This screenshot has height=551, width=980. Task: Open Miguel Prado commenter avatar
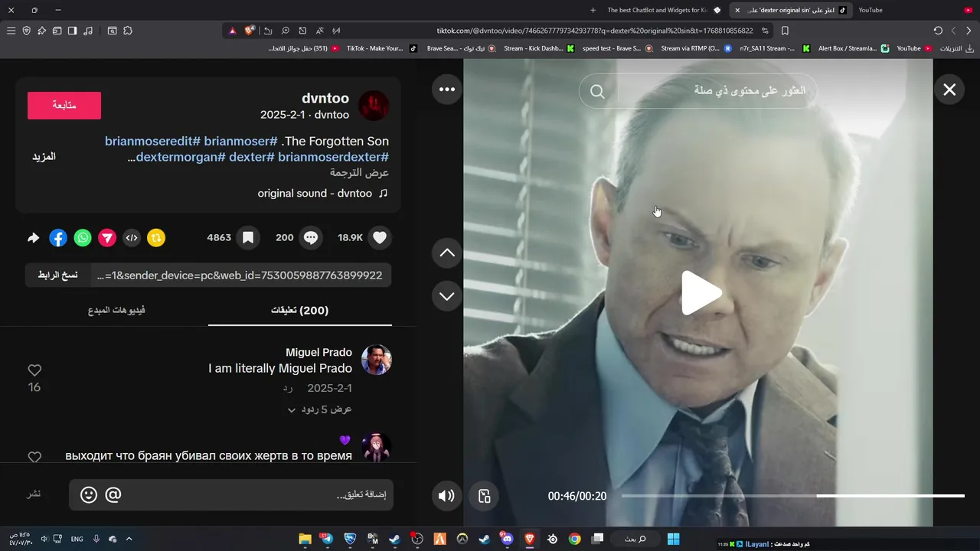pyautogui.click(x=377, y=360)
